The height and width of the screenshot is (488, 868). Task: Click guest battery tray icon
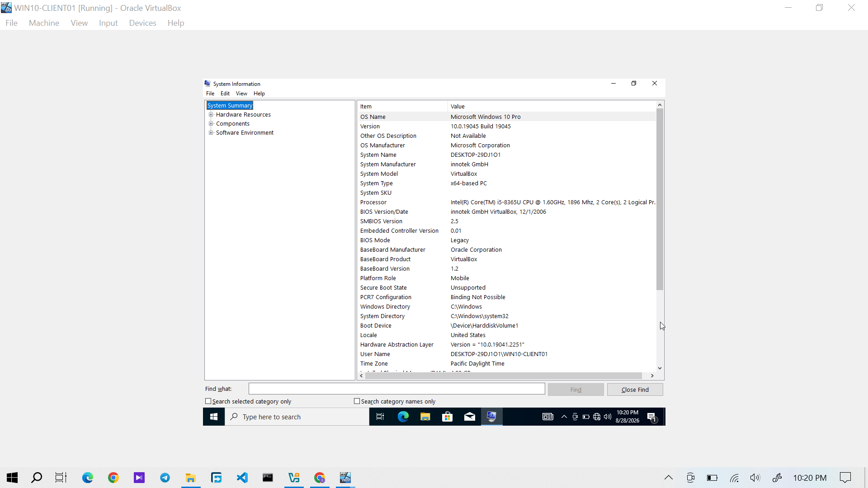click(586, 417)
